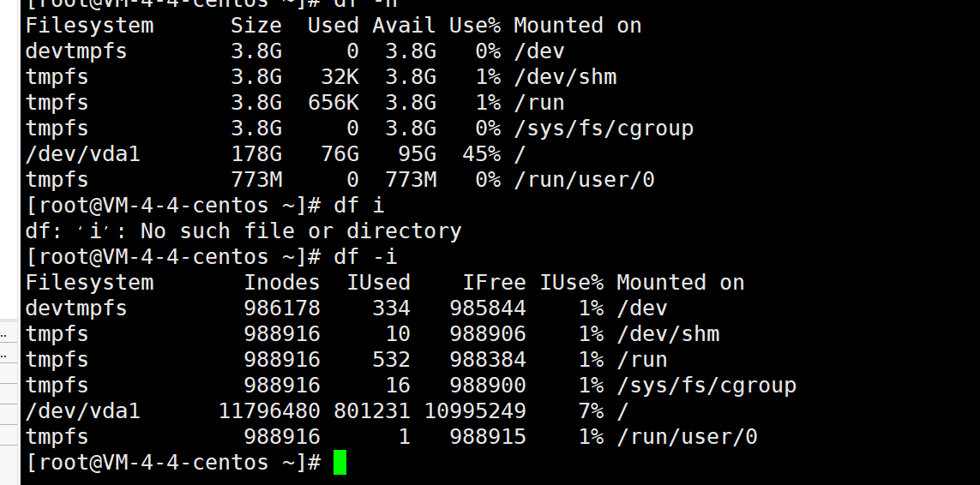Select the "178G" size value
Image resolution: width=980 pixels, height=485 pixels.
tap(256, 153)
